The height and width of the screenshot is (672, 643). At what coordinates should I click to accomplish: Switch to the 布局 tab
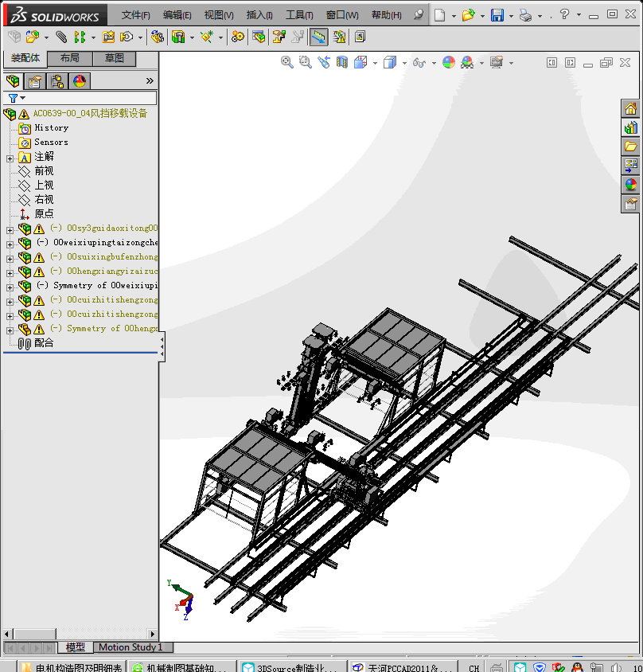(69, 58)
